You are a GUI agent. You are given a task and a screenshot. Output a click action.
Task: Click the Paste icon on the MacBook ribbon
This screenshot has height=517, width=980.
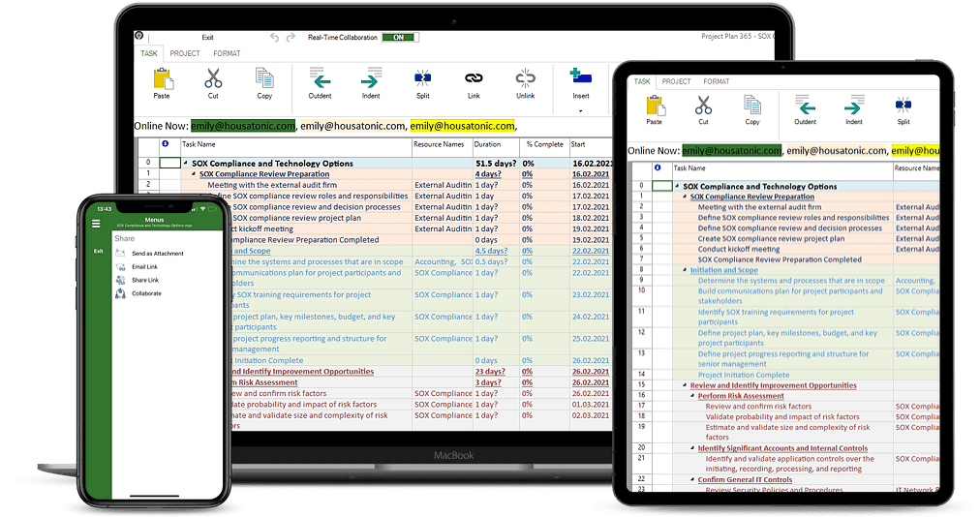click(162, 78)
